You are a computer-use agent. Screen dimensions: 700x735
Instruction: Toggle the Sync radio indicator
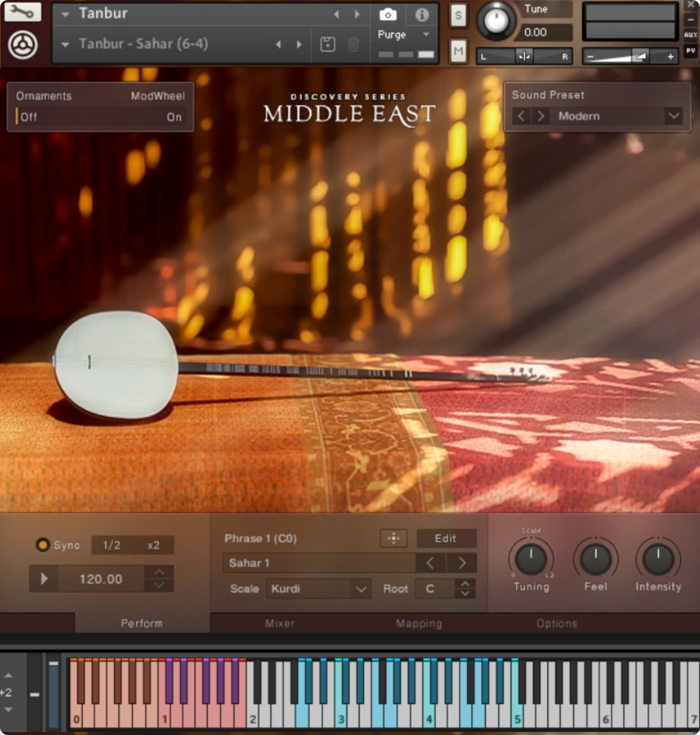43,545
